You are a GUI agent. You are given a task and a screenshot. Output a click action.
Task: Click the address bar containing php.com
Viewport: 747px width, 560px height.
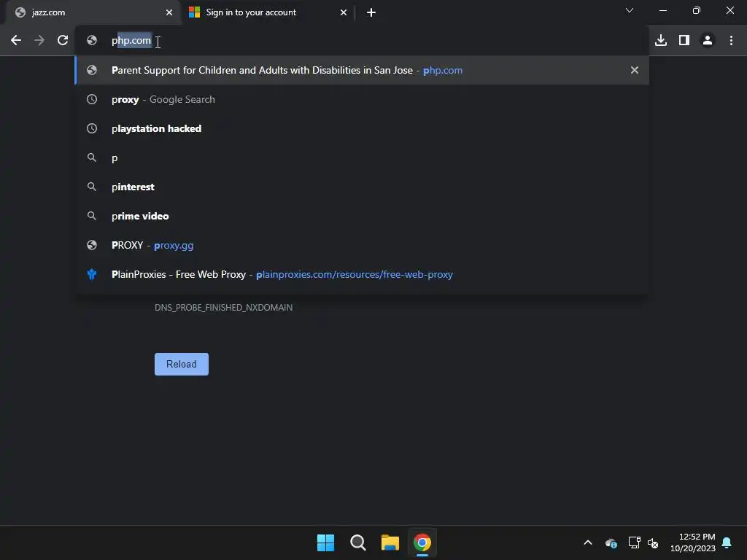(x=362, y=41)
